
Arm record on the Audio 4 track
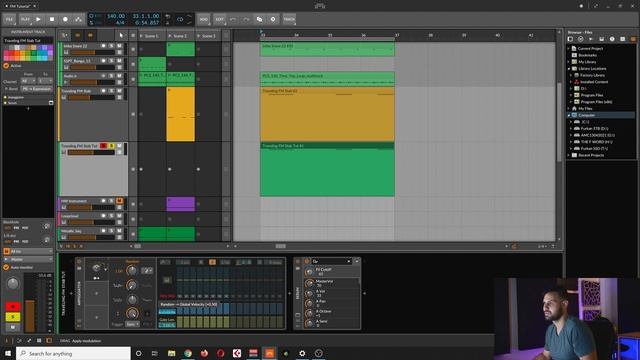(x=103, y=76)
